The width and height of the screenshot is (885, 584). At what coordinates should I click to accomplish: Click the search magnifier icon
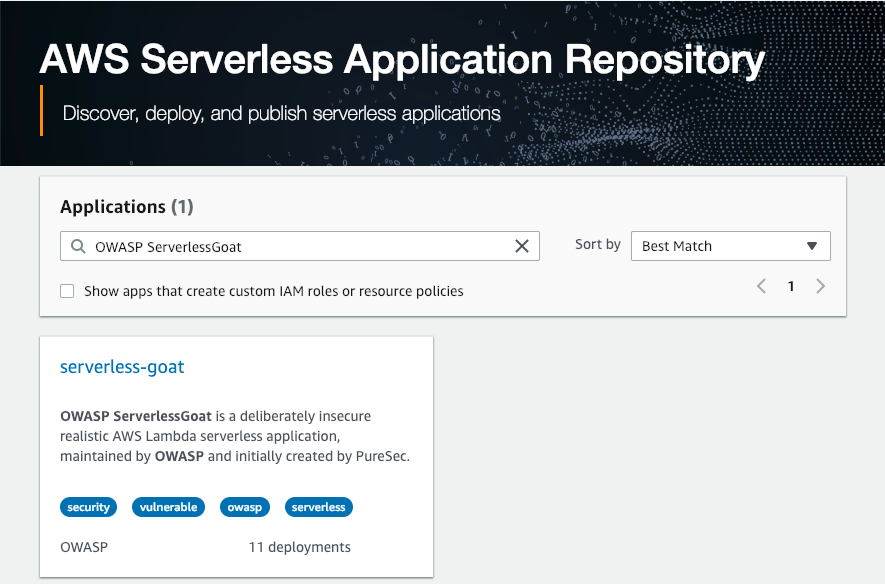pyautogui.click(x=78, y=247)
